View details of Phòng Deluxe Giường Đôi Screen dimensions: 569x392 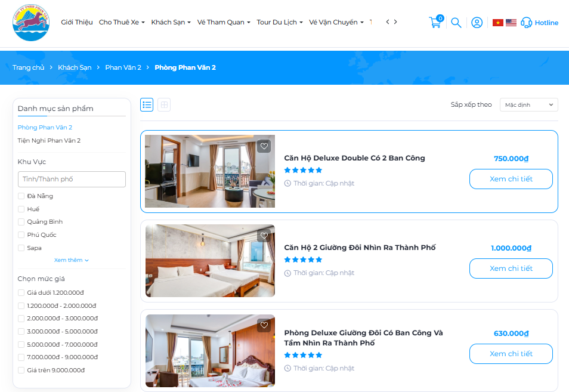point(511,354)
